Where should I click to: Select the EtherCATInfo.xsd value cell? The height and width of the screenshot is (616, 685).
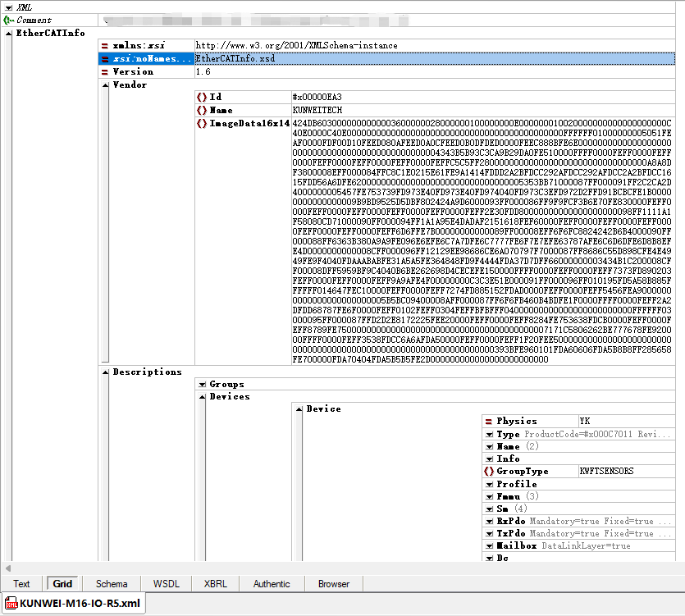pyautogui.click(x=435, y=58)
